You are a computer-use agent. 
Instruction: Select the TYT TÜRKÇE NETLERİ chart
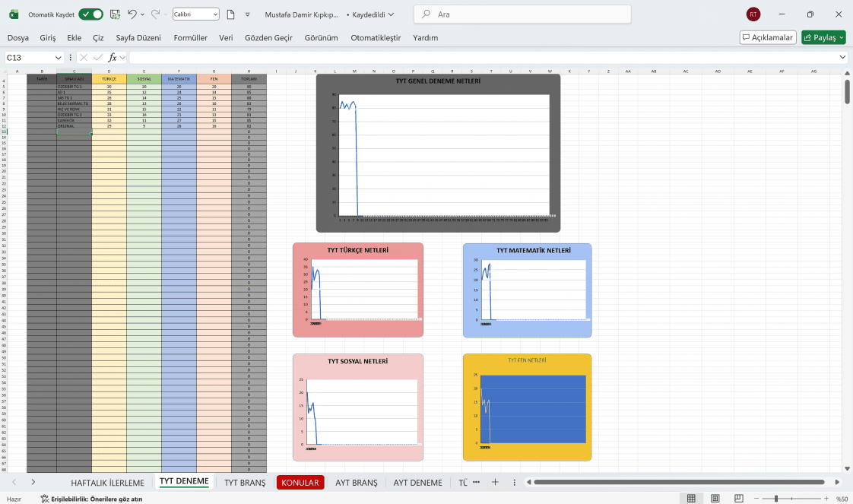click(358, 290)
